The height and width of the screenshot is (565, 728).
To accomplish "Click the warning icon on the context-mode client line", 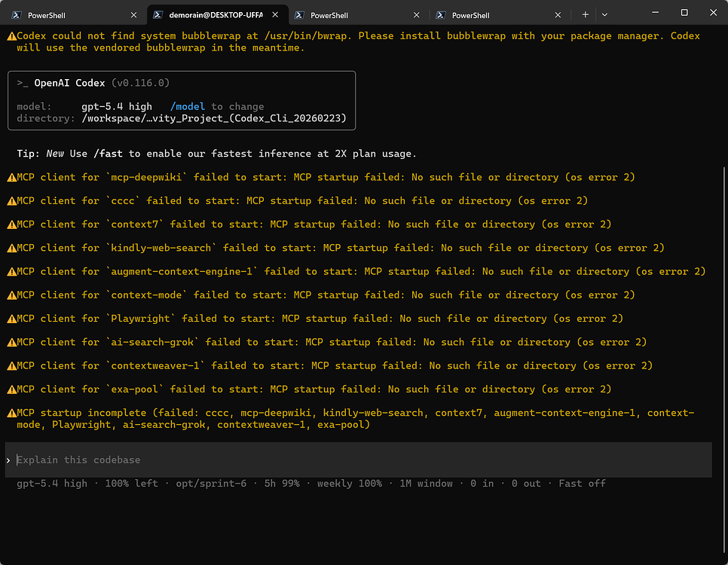I will [11, 295].
